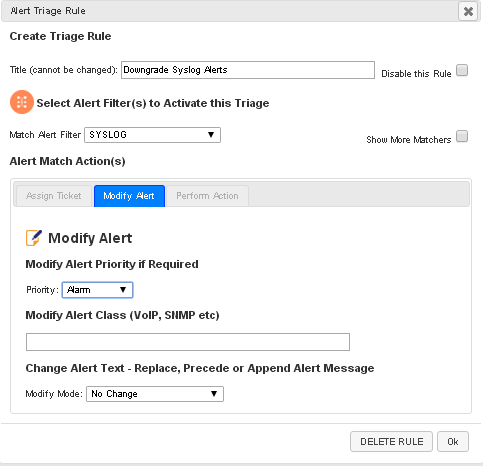Open the Modify Mode No Change dropdown
Viewport: 483px width, 466px height.
tap(155, 394)
